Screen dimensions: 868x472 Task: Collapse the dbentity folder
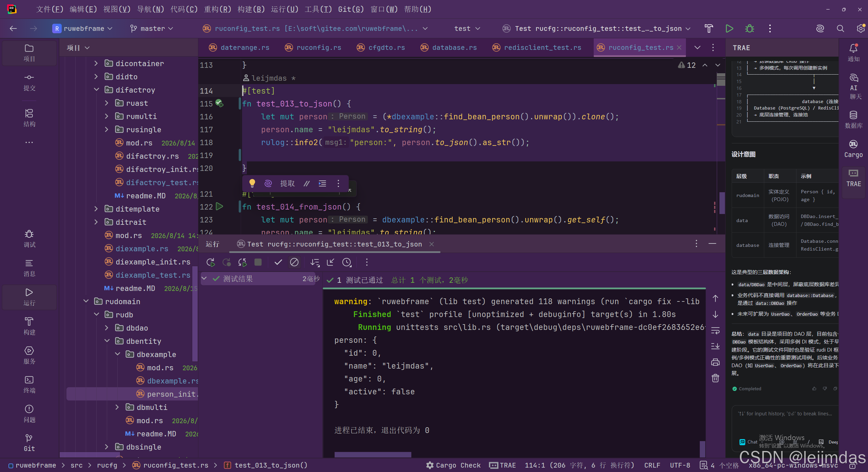tap(107, 341)
